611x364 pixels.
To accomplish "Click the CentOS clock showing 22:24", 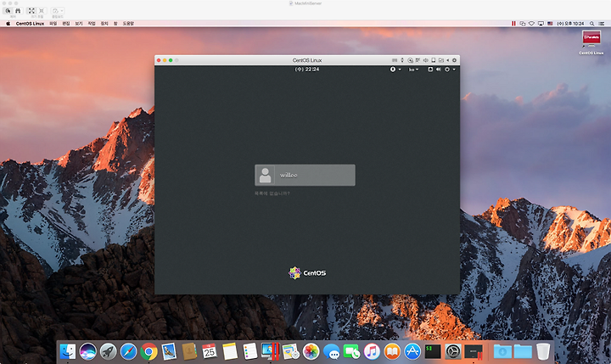I will (x=306, y=69).
